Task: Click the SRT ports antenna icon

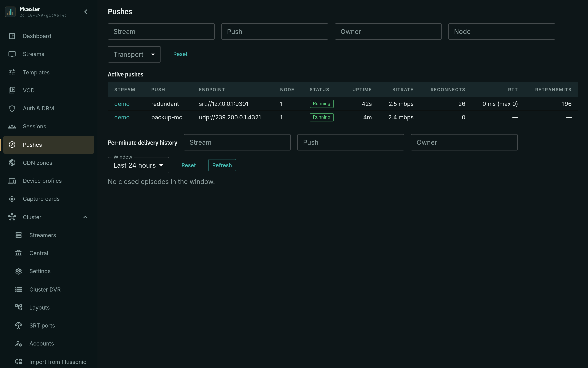Action: click(x=18, y=325)
